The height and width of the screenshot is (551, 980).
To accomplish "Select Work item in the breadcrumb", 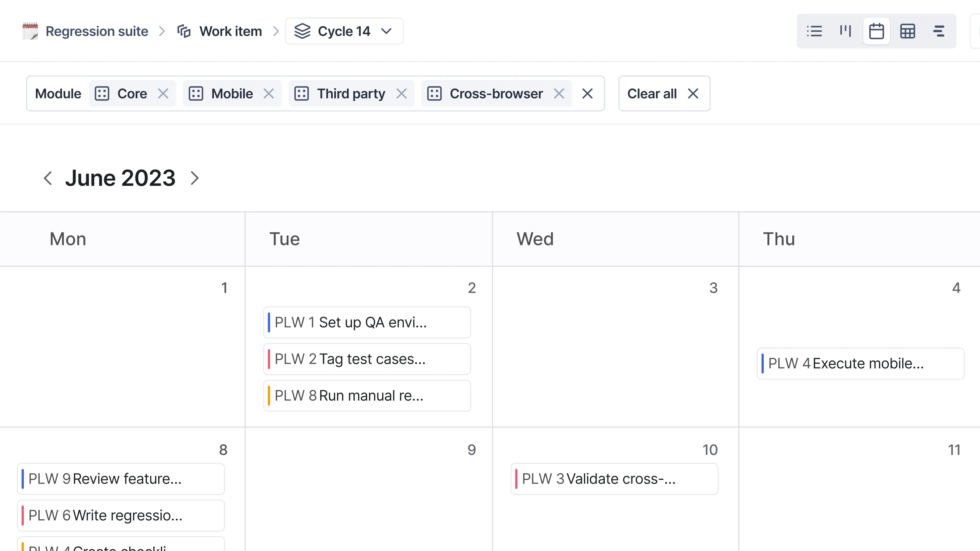I will tap(230, 31).
